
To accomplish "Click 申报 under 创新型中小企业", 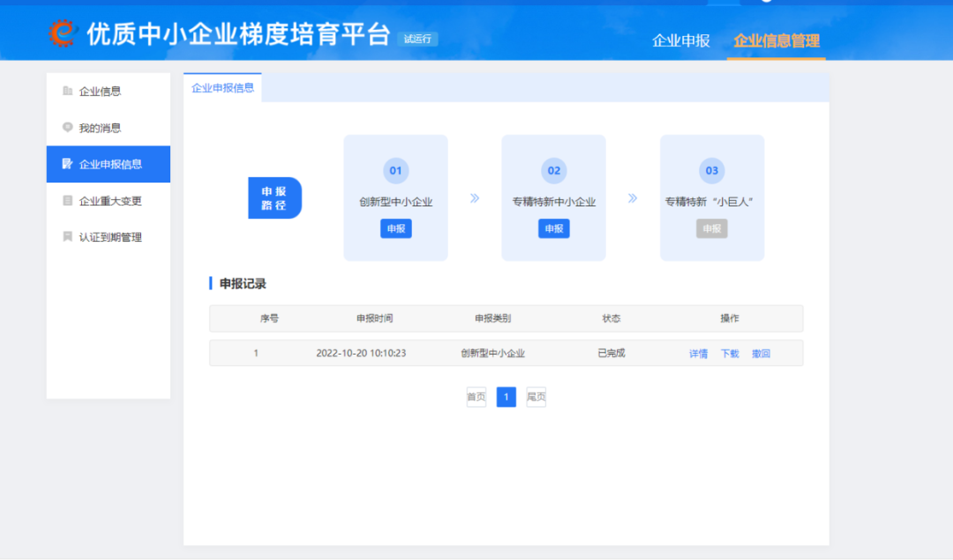I will (395, 228).
